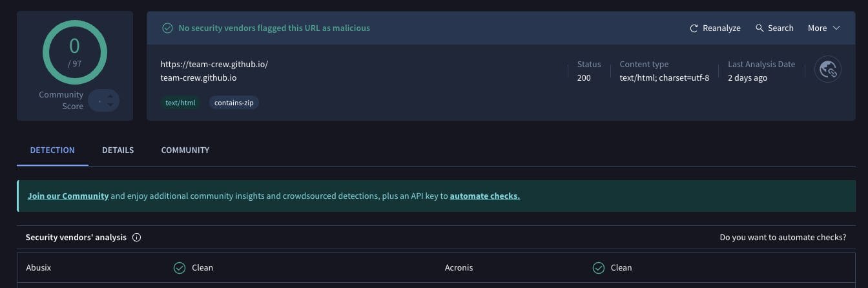
Task: Click the green check icon next to Abusix Clean
Action: 180,268
